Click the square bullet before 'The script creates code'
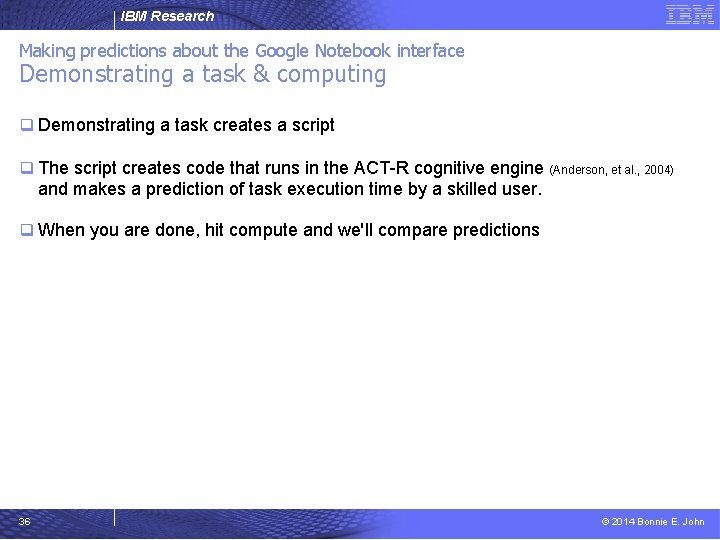Screen dimensions: 720x540 (27, 168)
